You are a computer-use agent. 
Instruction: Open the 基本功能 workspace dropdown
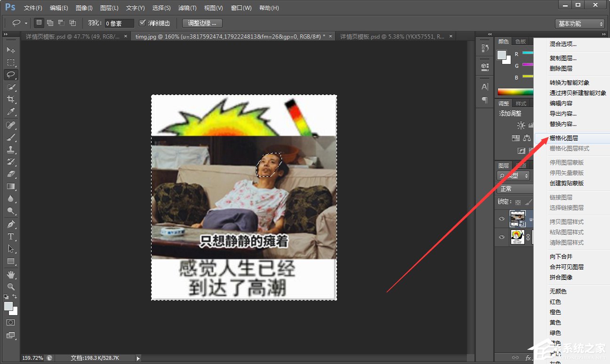click(580, 23)
